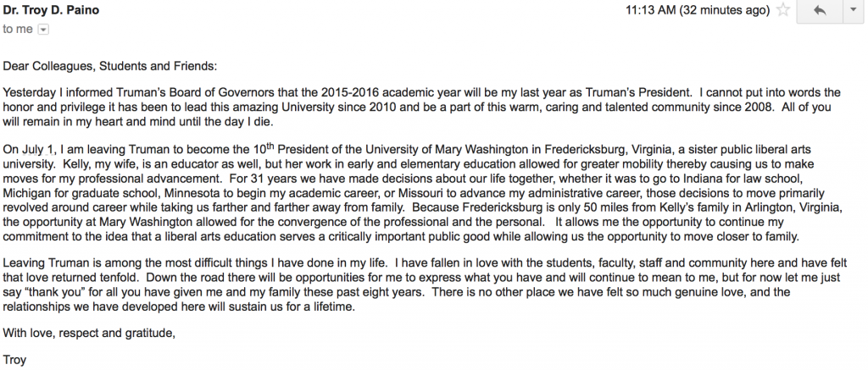Screen dimensions: 868x370
Task: Expand the show details arrow next to 'to me'
Action: pos(43,29)
